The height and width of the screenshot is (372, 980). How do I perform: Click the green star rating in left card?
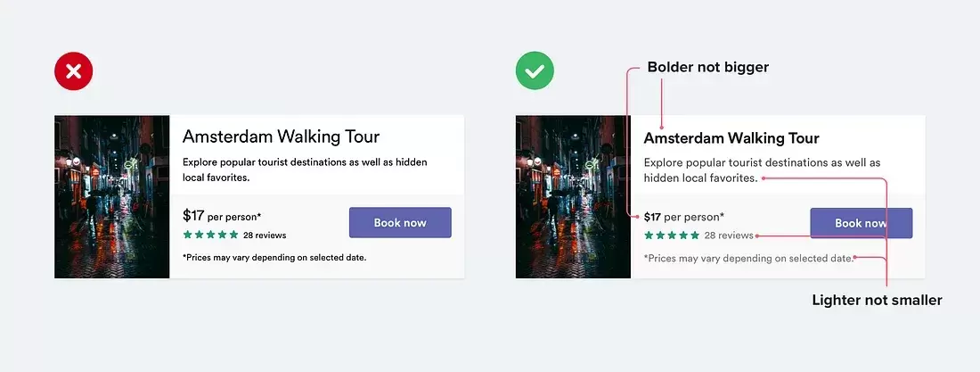pos(210,235)
